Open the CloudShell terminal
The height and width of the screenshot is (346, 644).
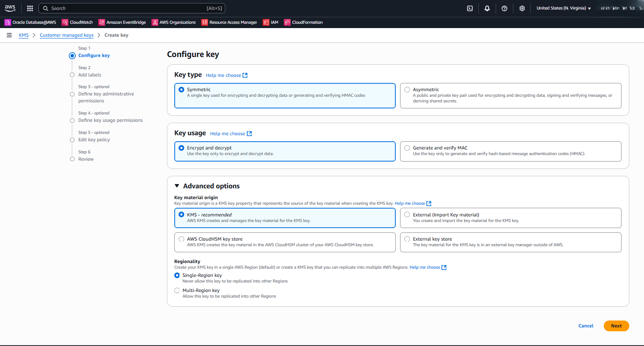click(x=470, y=8)
